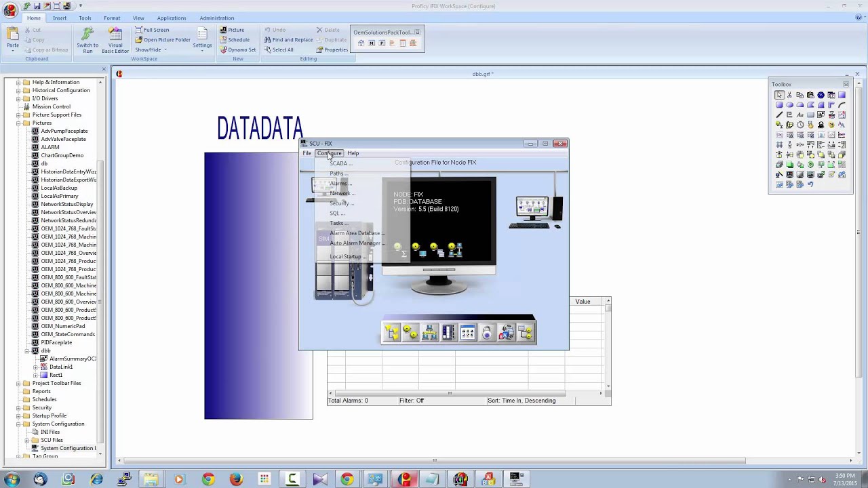This screenshot has width=868, height=488.
Task: Click the scissors Cut icon in Toolbox
Action: [x=789, y=95]
